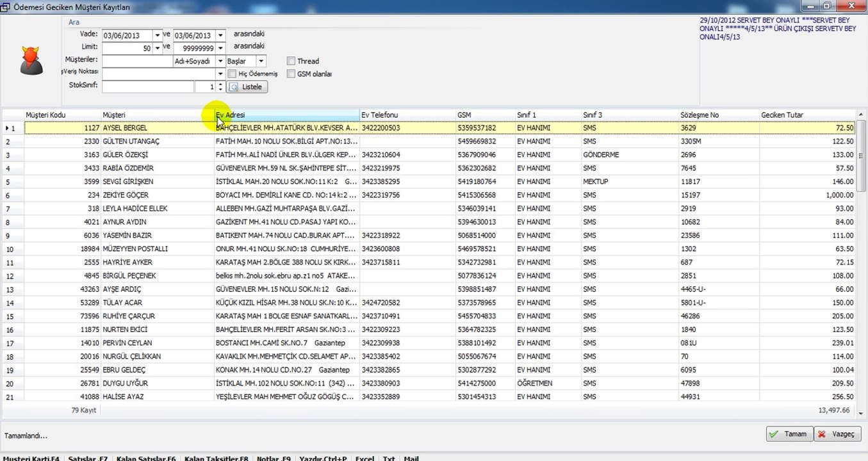Viewport: 868px width, 461px height.
Task: Expand the Veriş Noktası dropdown
Action: pyautogui.click(x=220, y=74)
